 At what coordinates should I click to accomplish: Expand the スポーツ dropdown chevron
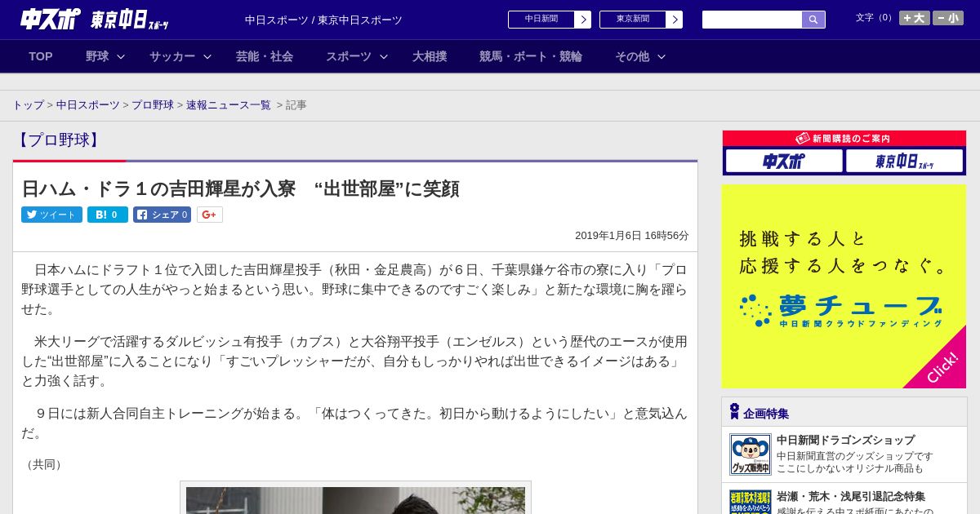point(384,56)
